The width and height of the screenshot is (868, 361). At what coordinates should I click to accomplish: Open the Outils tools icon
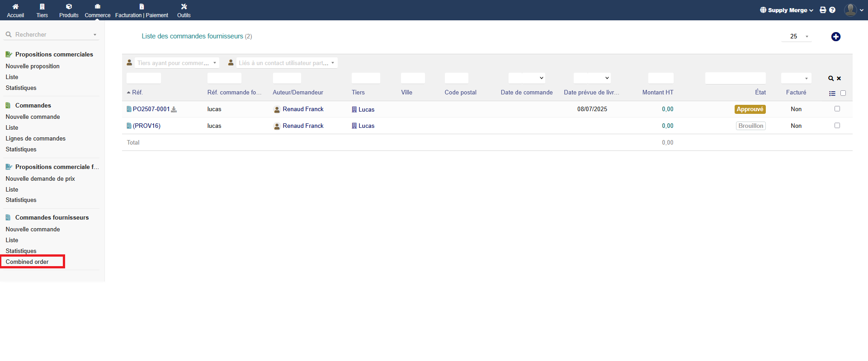tap(184, 7)
